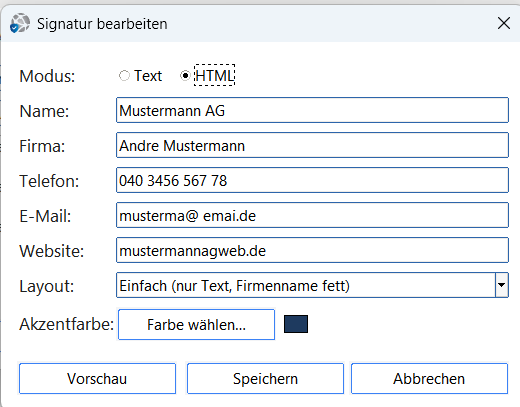Image resolution: width=520 pixels, height=407 pixels.
Task: Click the Akzentfarbe: label
Action: [67, 324]
